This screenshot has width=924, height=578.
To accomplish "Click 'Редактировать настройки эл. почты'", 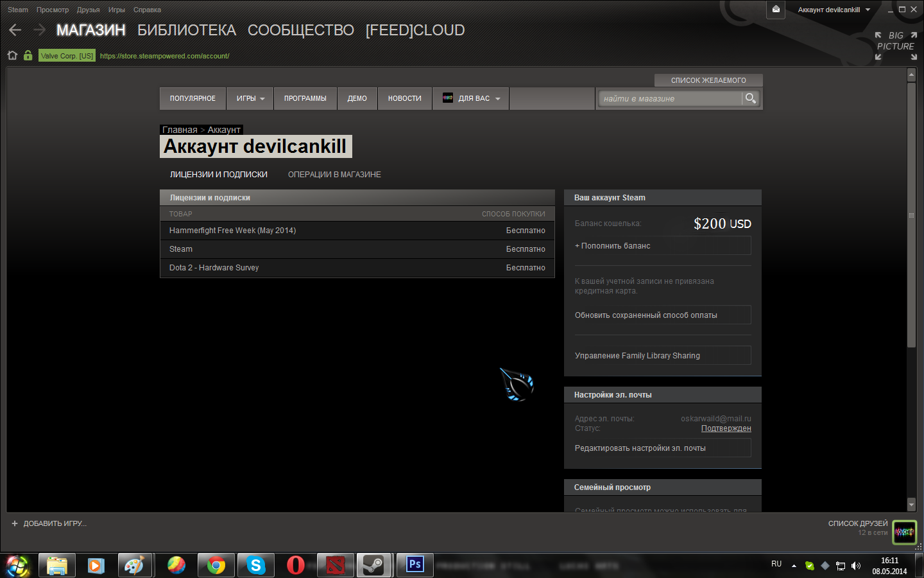I will [x=663, y=448].
